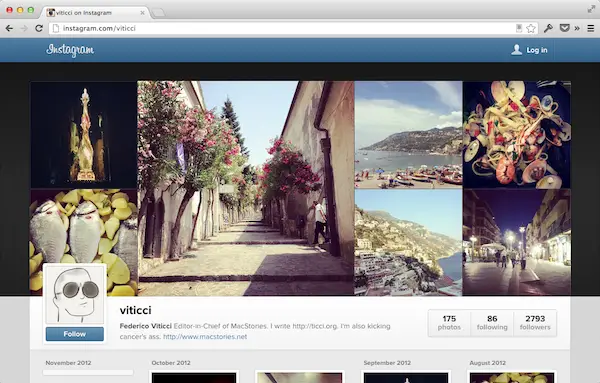The image size is (600, 383).
Task: Open the beach and mountain photo
Action: click(x=408, y=134)
